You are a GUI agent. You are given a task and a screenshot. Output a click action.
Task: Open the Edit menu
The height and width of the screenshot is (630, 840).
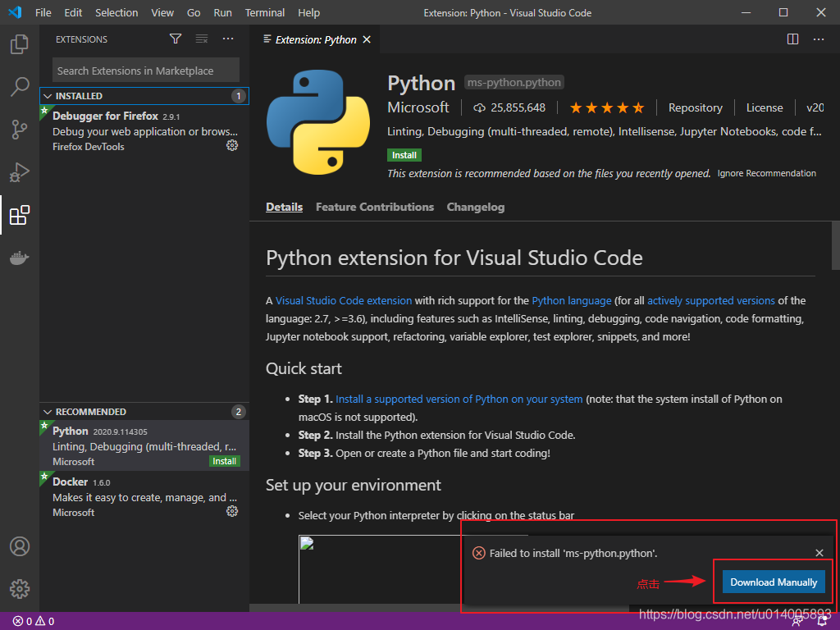pyautogui.click(x=73, y=12)
